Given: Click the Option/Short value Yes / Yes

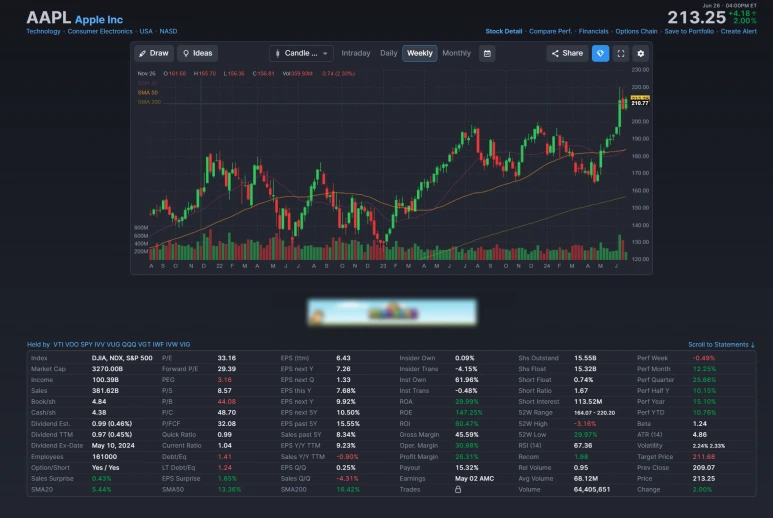Looking at the screenshot, I should pyautogui.click(x=105, y=468).
